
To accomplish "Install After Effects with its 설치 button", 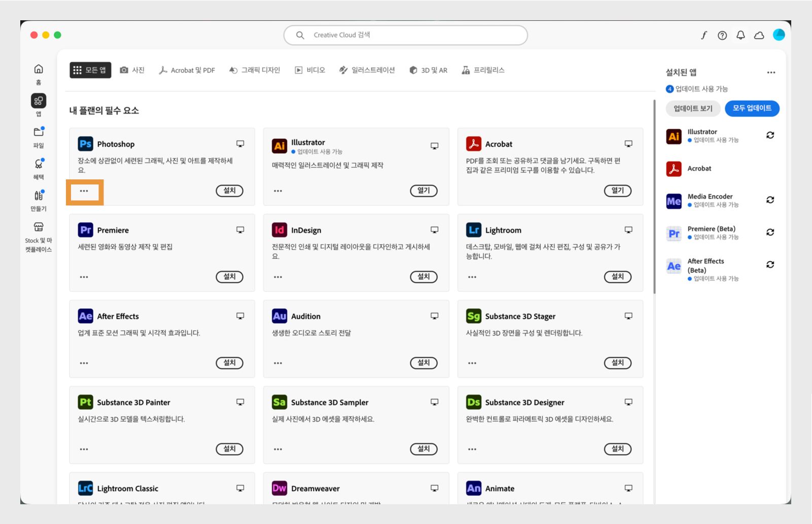I will coord(230,363).
